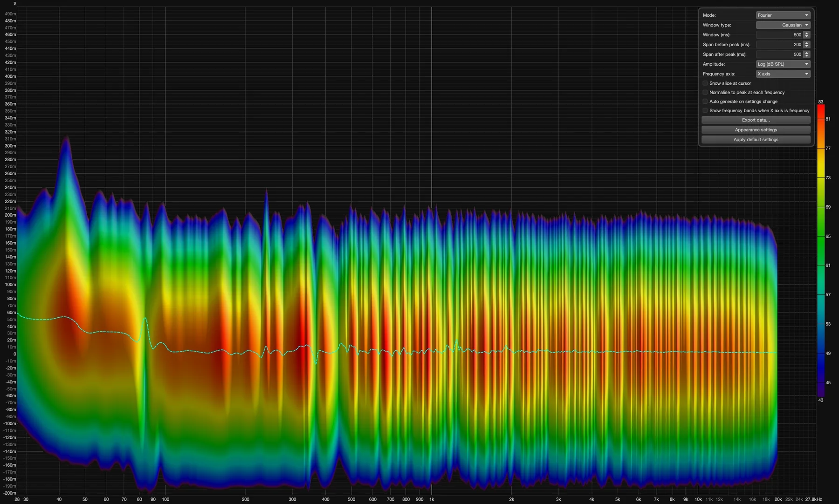
Task: Enable Normalise to peak at each frequency
Action: point(705,92)
